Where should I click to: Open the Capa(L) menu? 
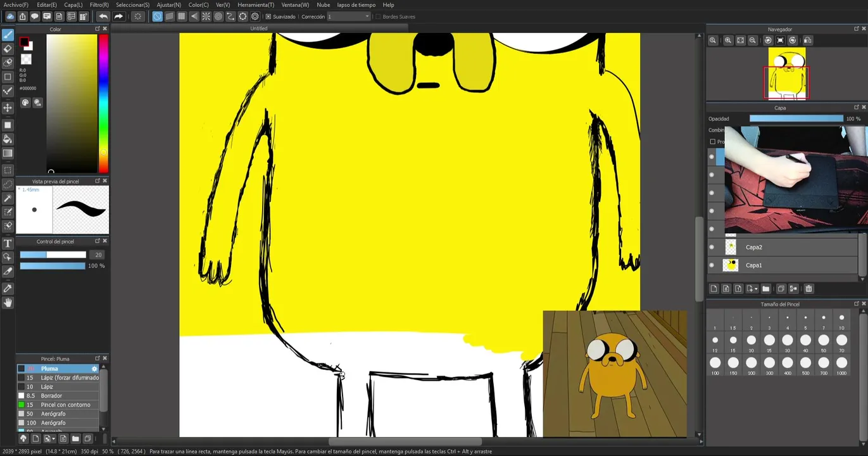[x=73, y=4]
